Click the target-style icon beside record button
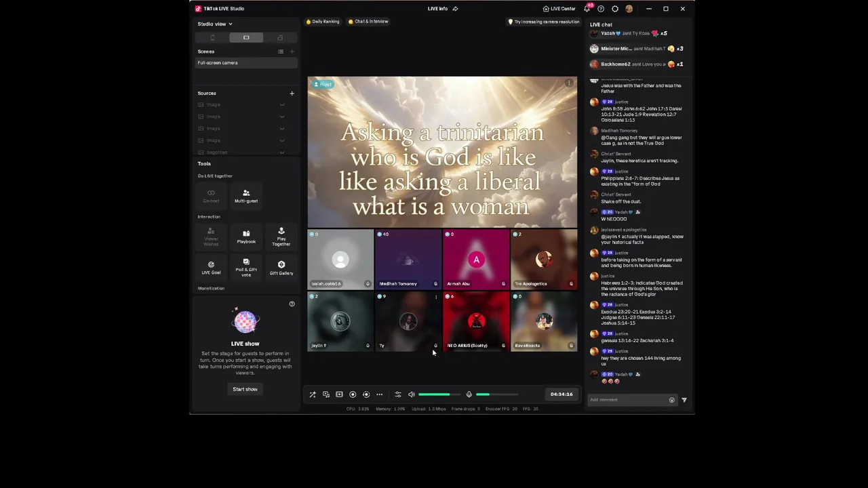The width and height of the screenshot is (868, 488). point(366,394)
